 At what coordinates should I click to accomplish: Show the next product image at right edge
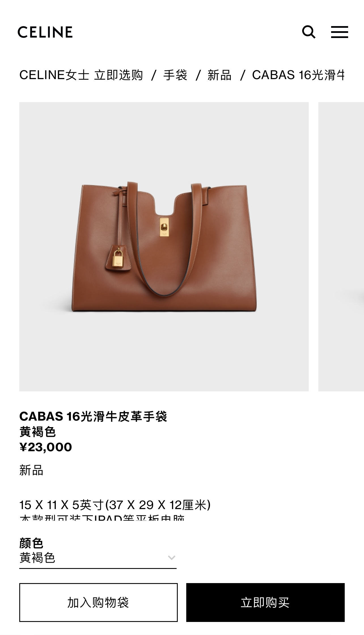(341, 247)
